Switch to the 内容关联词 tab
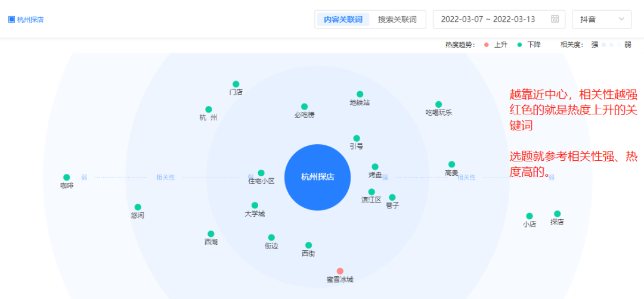The height and width of the screenshot is (299, 644). tap(343, 19)
